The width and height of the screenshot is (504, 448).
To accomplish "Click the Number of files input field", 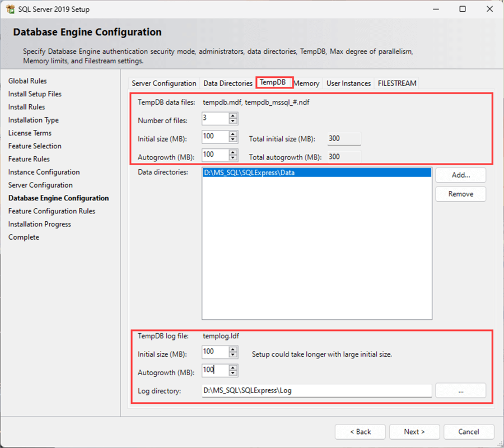I will pos(216,118).
